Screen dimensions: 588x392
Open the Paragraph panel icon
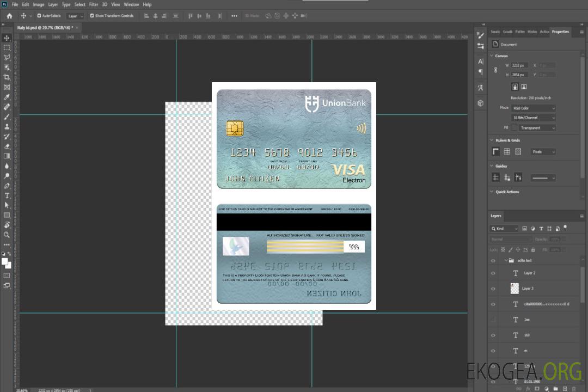point(481,72)
